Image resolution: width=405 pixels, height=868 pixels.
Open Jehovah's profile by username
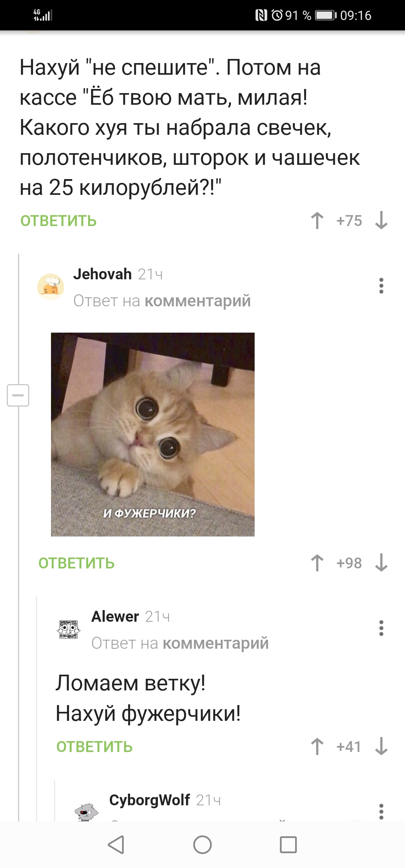(x=102, y=274)
